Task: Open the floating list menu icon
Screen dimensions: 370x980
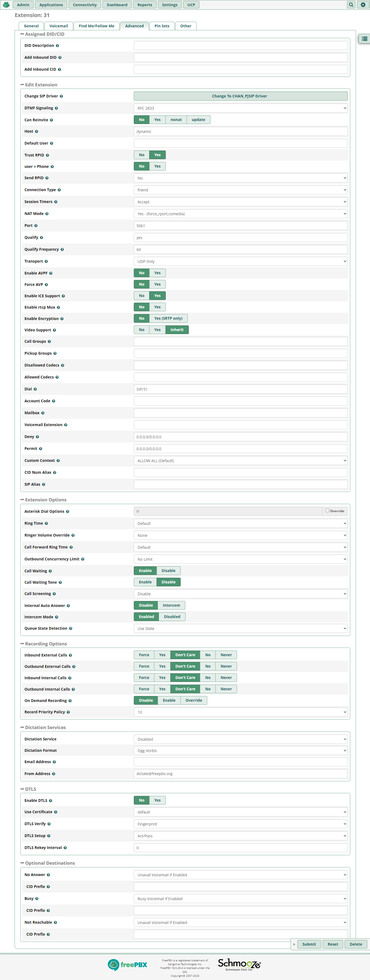Action: pos(364,39)
